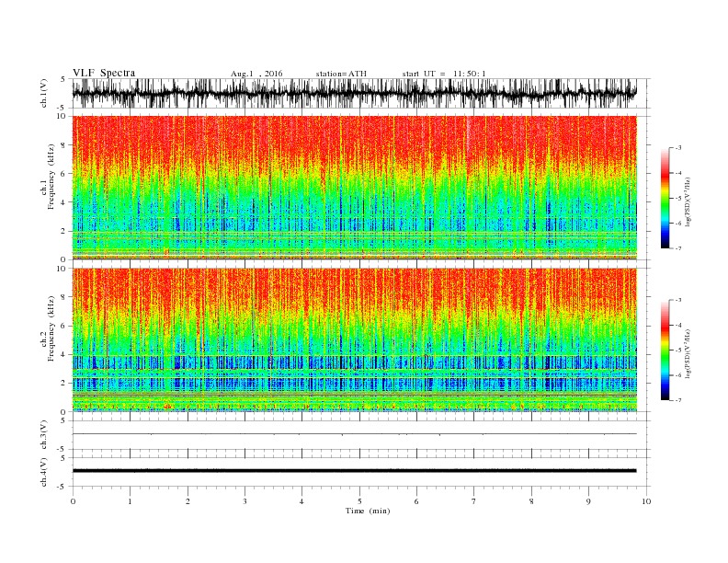Click the '-5' value on ch.2 colorbar
Viewport: 728px width, 563px height.
677,350
